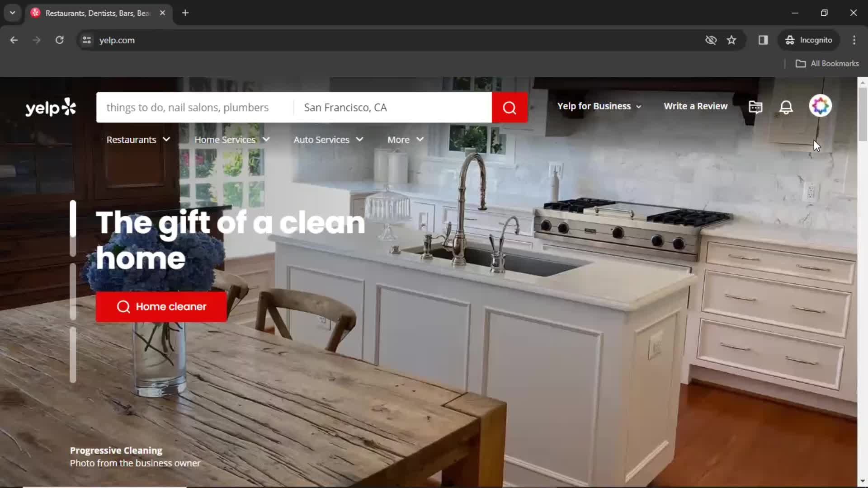Click the location field showing San Francisco CA
Image resolution: width=868 pixels, height=488 pixels.
[x=393, y=107]
